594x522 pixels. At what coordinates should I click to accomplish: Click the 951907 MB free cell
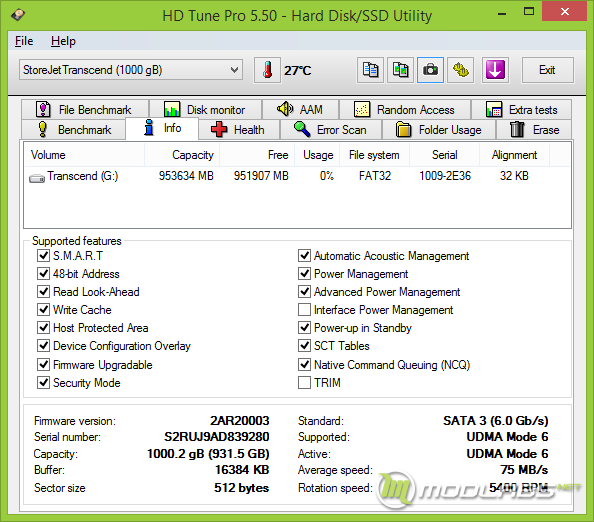[261, 176]
